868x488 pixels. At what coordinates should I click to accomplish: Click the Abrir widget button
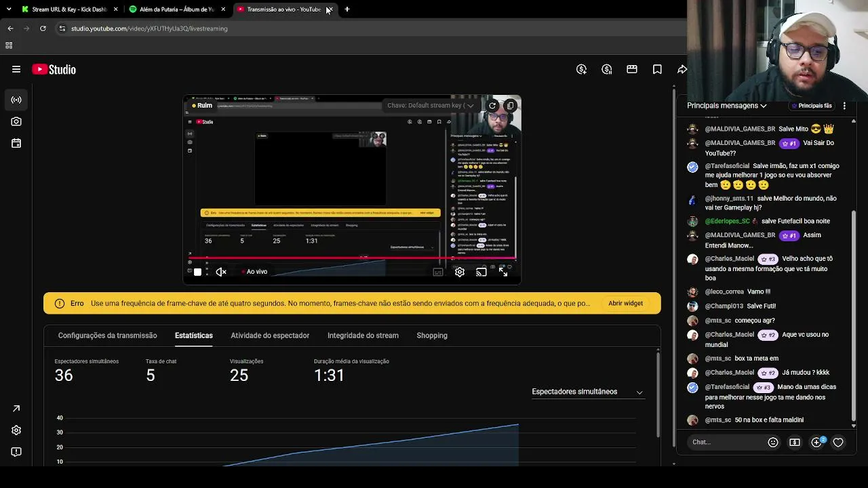[625, 304]
